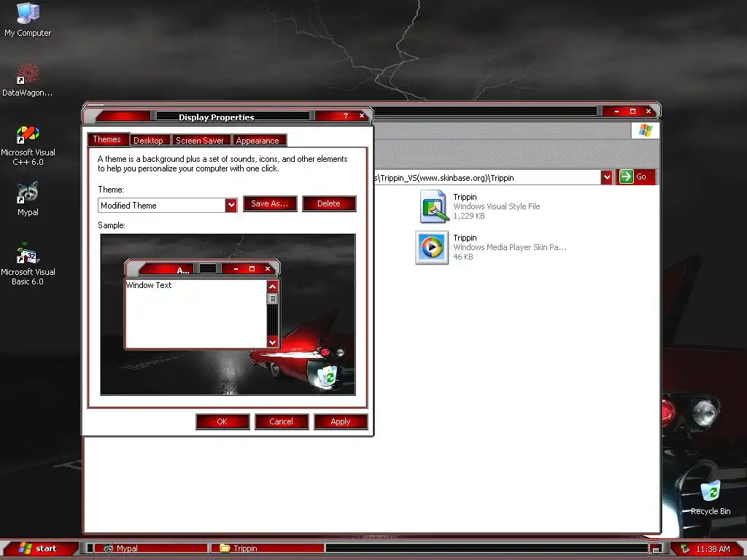Click the Windows flag logo in Explorer
The width and height of the screenshot is (747, 560).
[646, 130]
